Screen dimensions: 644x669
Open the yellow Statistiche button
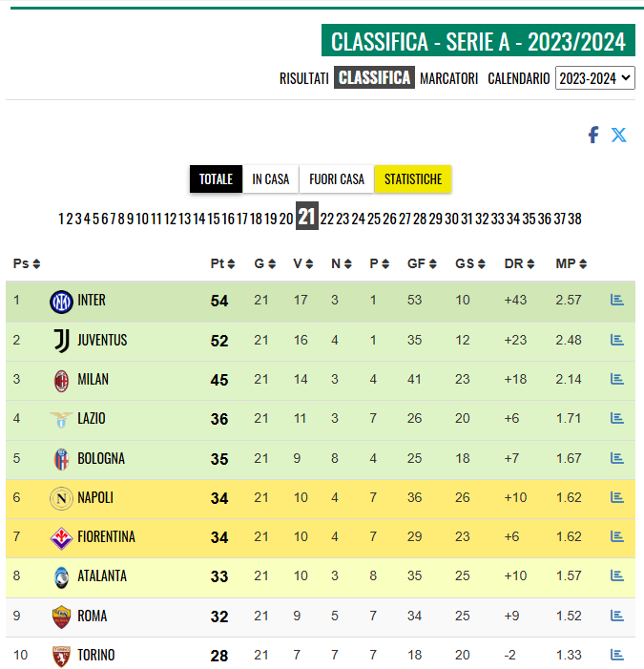pyautogui.click(x=413, y=179)
